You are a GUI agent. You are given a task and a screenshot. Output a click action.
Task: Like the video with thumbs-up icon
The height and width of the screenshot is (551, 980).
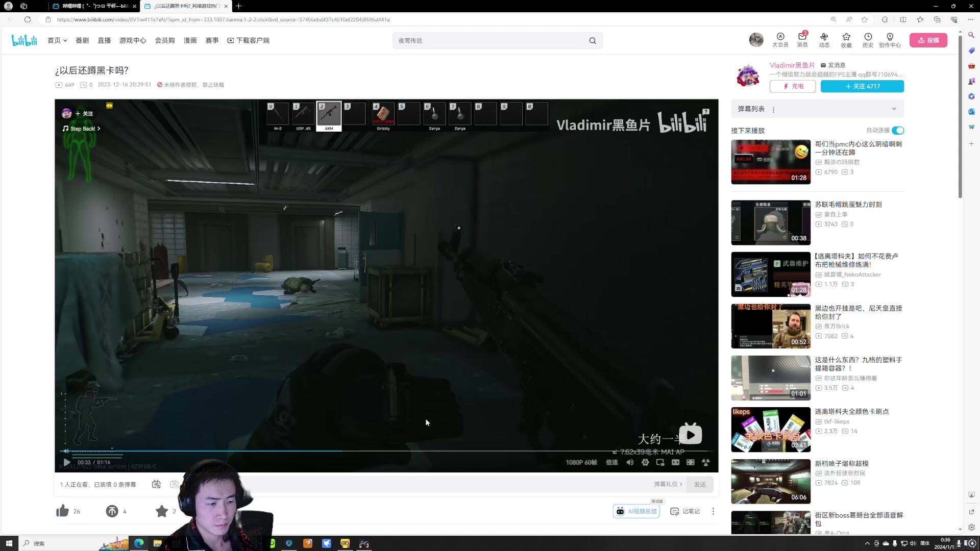[x=63, y=511]
